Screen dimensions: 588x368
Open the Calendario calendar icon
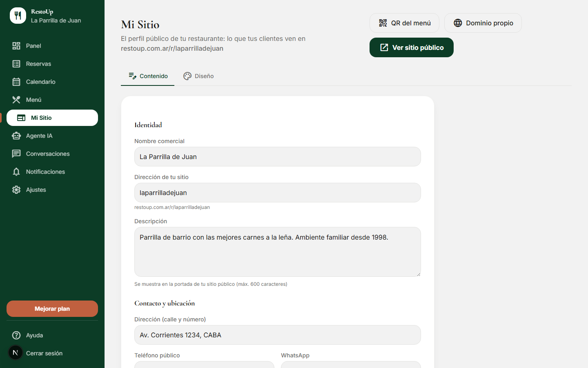coord(16,82)
